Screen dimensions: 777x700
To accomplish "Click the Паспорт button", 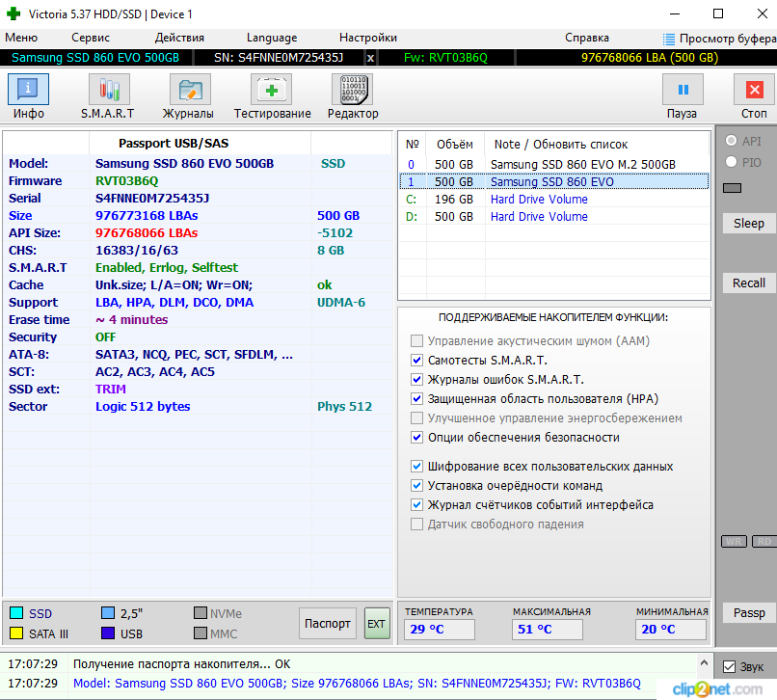I will pos(327,624).
